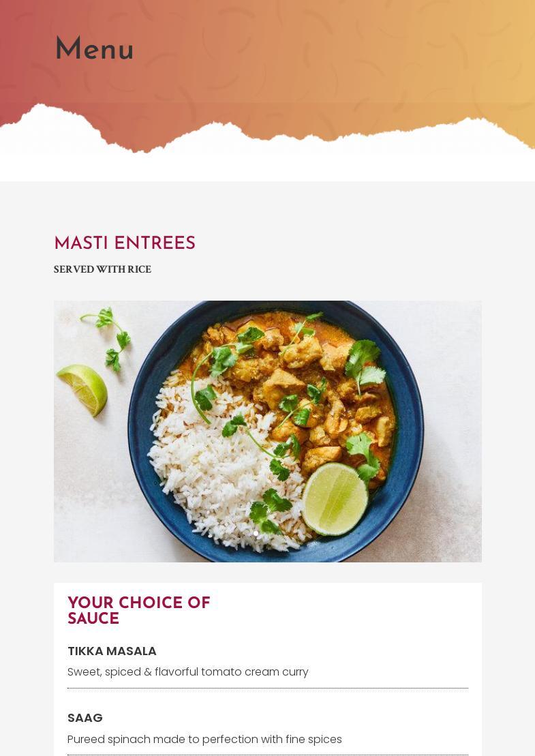Select the MASTI ENTREES heading

click(x=125, y=243)
